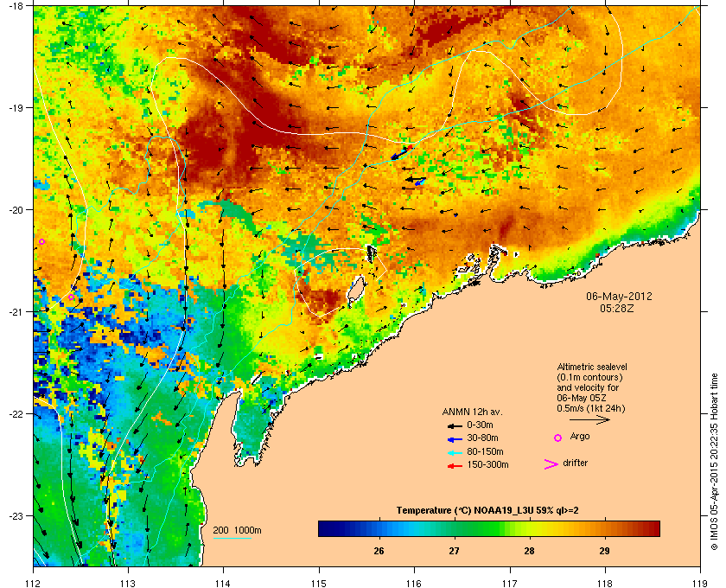Click the Argo float marker near latitude -20.9

[71, 297]
